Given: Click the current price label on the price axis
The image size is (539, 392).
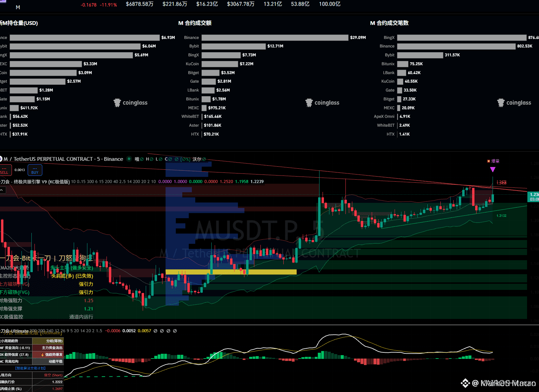Looking at the screenshot, I should pyautogui.click(x=534, y=197).
